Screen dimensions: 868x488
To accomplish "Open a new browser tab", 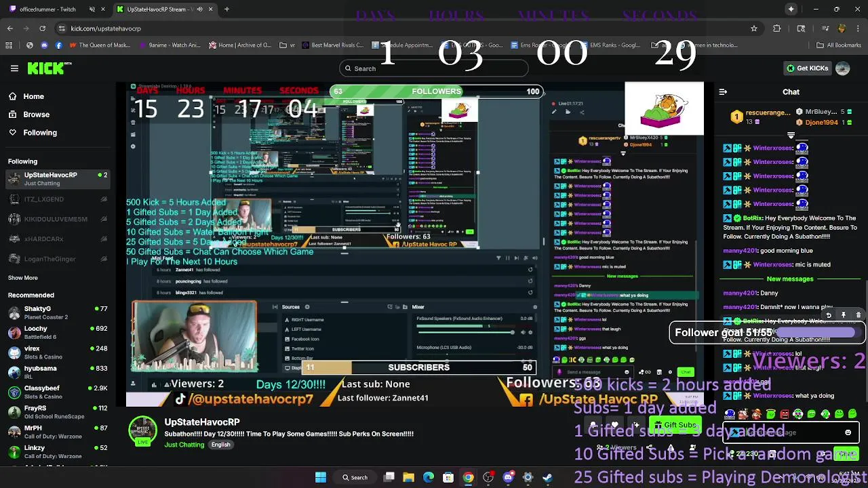I will click(x=226, y=9).
